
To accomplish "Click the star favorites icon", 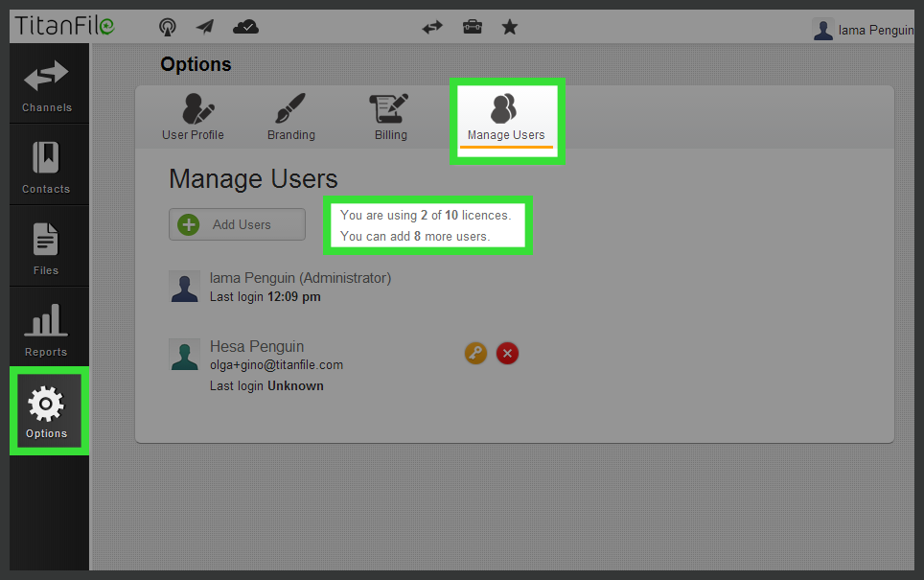I will point(510,27).
